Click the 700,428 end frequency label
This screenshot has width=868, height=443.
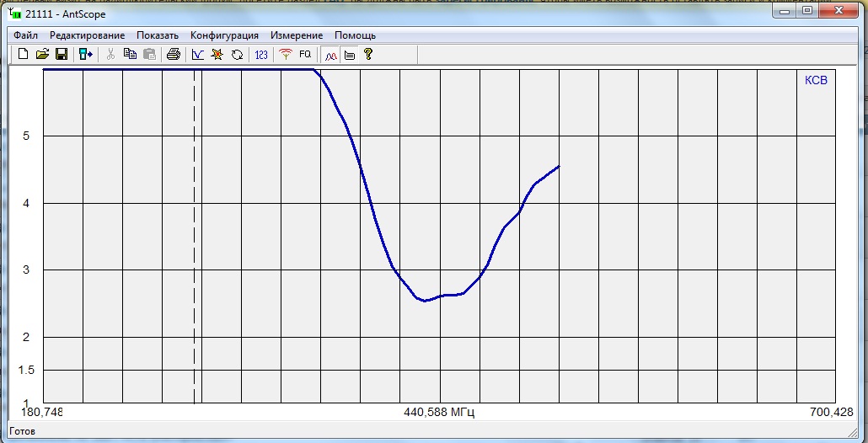(832, 412)
